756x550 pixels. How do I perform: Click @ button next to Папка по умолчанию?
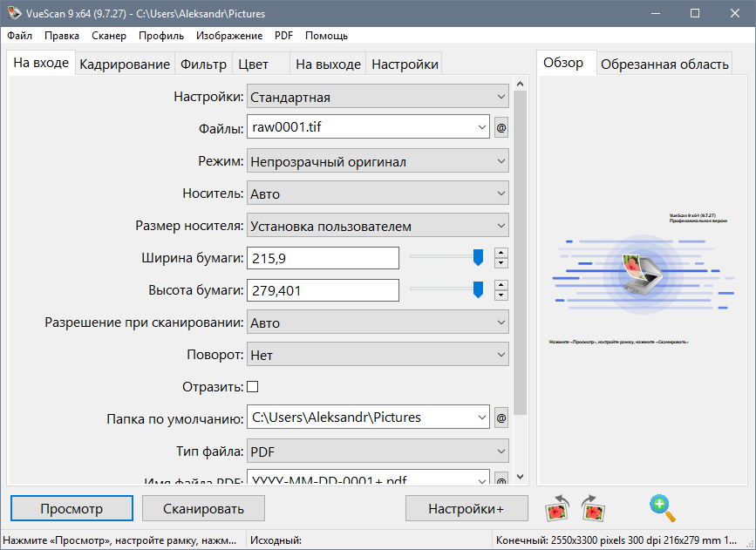(501, 418)
